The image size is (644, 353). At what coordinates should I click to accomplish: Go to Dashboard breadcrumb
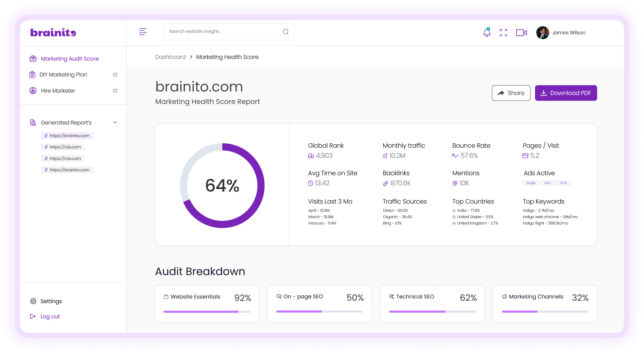tap(170, 57)
